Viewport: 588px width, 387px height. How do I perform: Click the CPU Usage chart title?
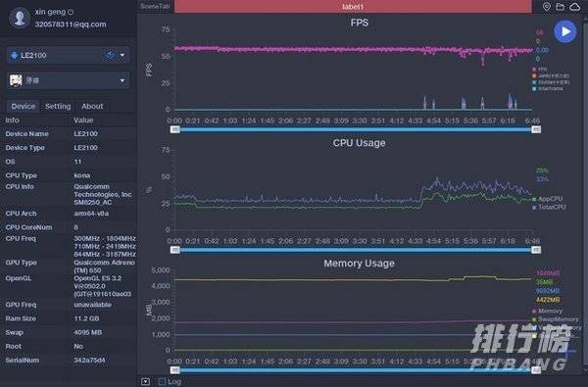point(359,143)
